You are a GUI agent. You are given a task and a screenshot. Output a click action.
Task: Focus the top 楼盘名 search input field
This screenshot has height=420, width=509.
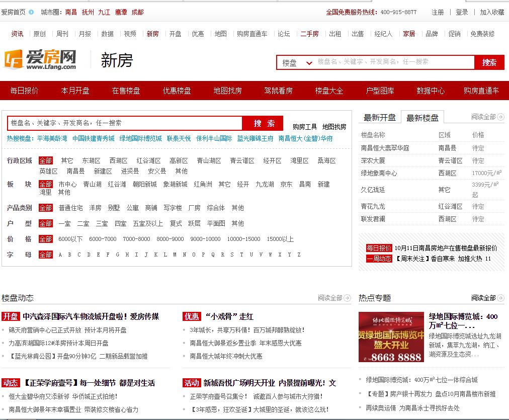(x=394, y=62)
